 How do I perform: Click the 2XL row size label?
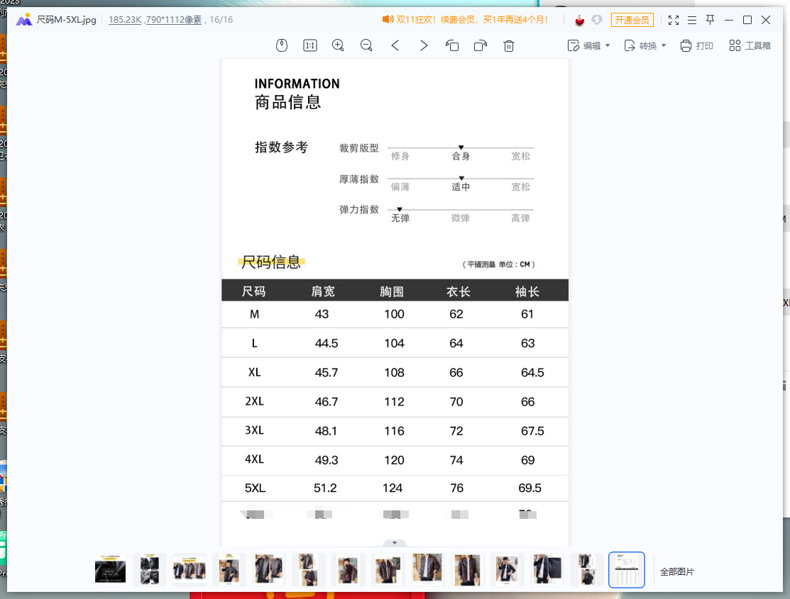point(254,402)
